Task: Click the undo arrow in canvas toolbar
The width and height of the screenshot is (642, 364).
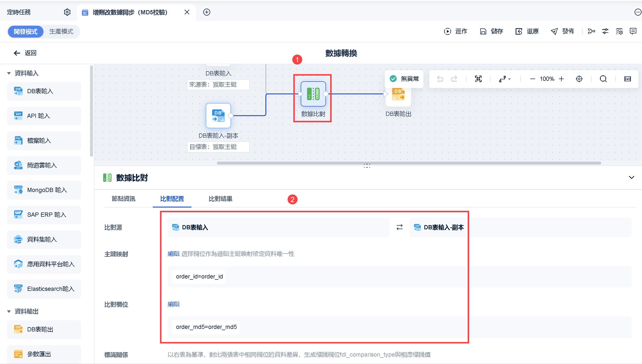Action: pyautogui.click(x=440, y=79)
